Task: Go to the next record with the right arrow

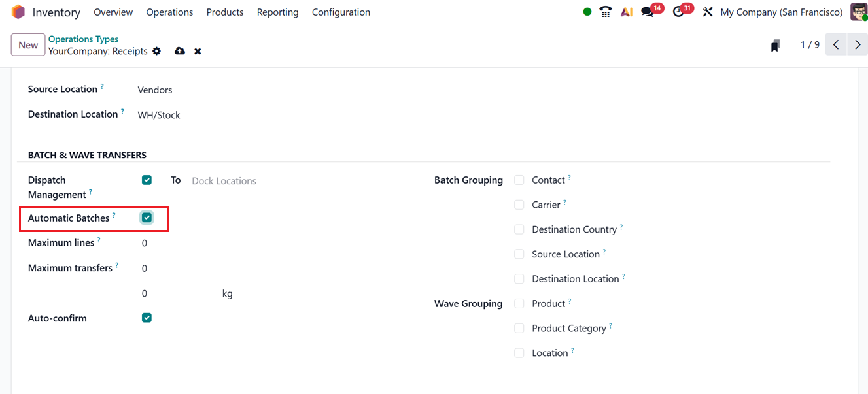Action: 858,44
